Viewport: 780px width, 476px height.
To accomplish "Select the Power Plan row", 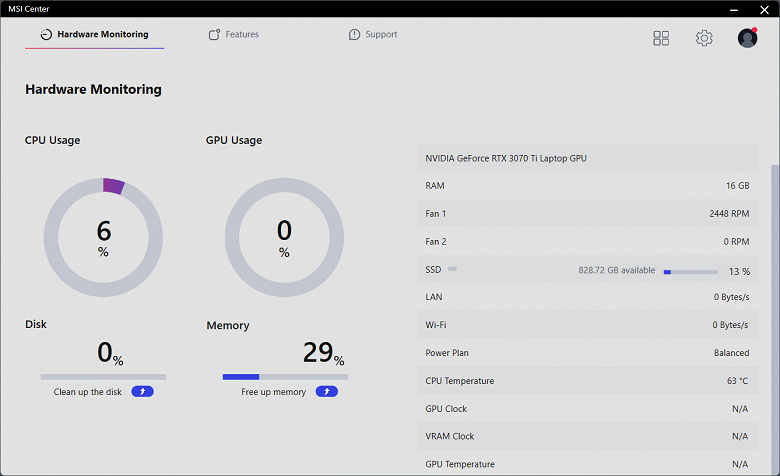I will tap(587, 353).
